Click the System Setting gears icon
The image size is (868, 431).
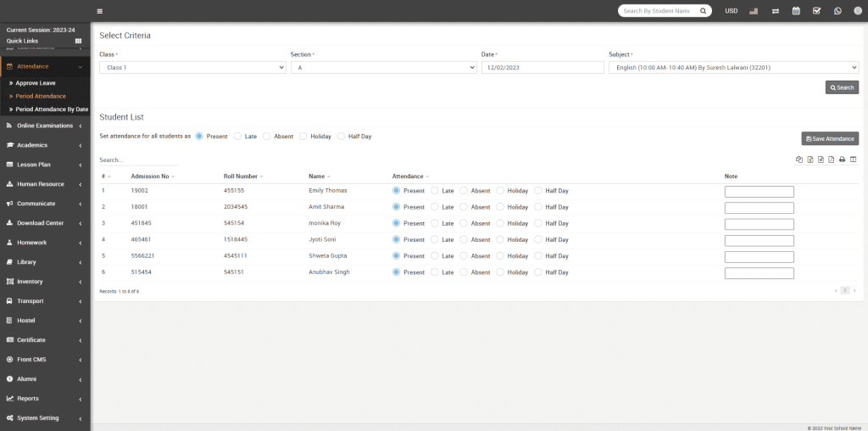[9, 418]
